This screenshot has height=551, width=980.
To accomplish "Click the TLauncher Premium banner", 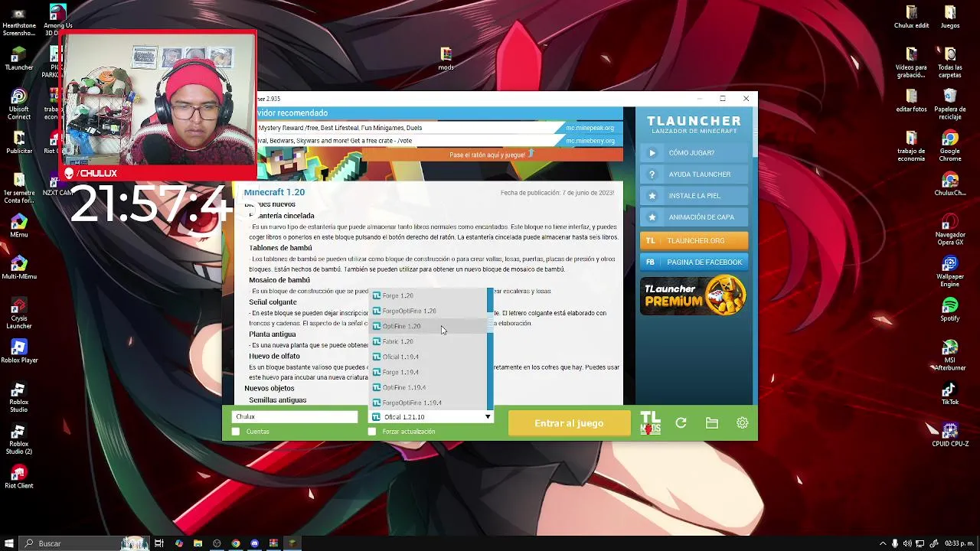I will (694, 296).
